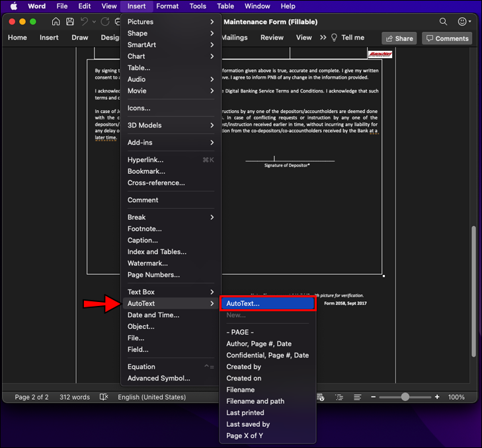The width and height of the screenshot is (482, 448).
Task: Expand the Shape submenu
Action: pos(171,33)
